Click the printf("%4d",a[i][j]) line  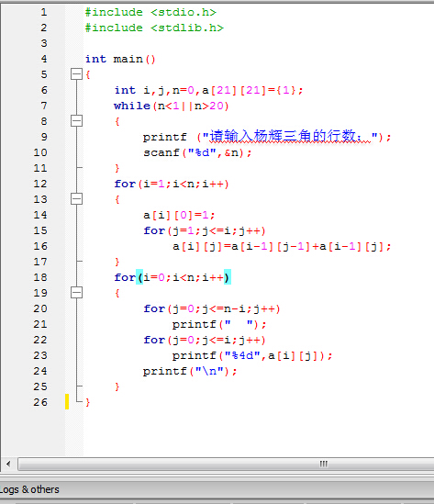(252, 356)
